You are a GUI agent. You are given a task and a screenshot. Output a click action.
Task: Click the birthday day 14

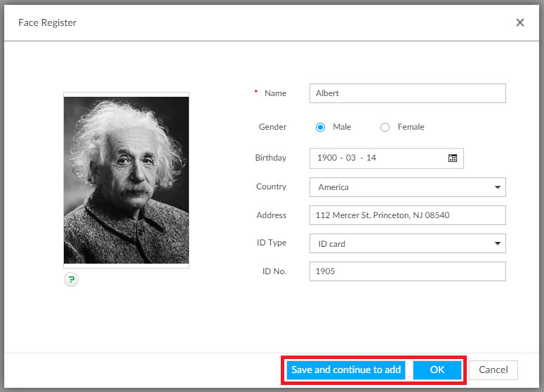(x=371, y=158)
